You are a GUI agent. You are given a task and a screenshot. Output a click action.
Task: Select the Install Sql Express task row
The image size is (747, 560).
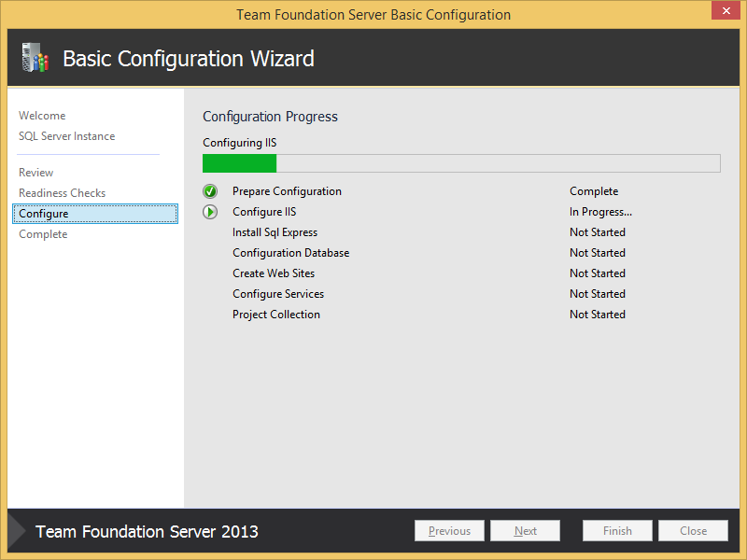tap(275, 232)
